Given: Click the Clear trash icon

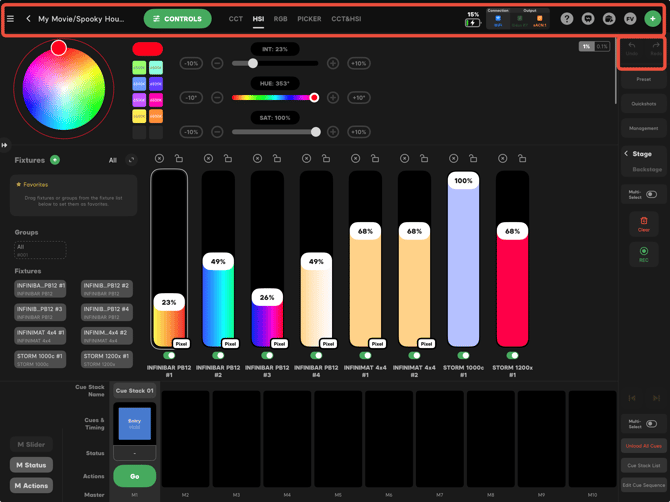Looking at the screenshot, I should pos(644,224).
